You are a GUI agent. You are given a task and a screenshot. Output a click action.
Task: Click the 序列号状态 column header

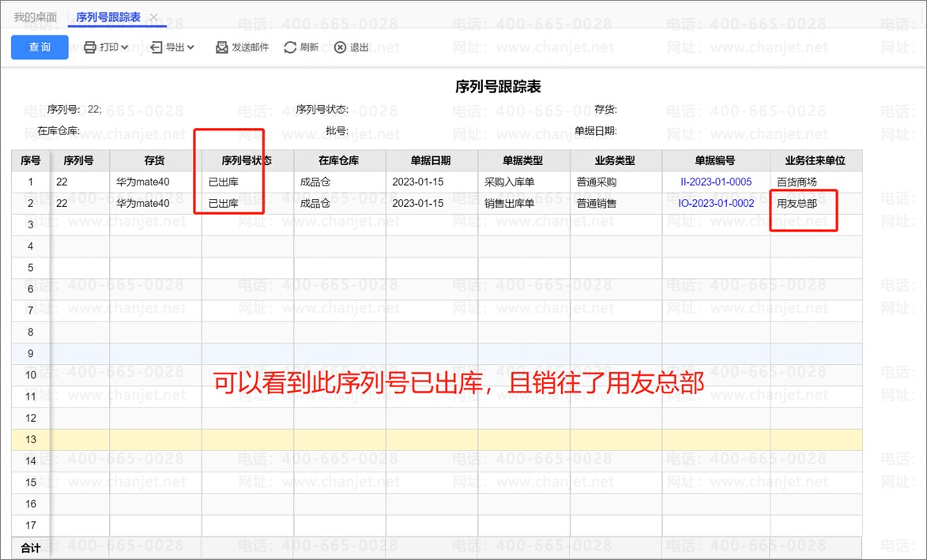click(247, 160)
